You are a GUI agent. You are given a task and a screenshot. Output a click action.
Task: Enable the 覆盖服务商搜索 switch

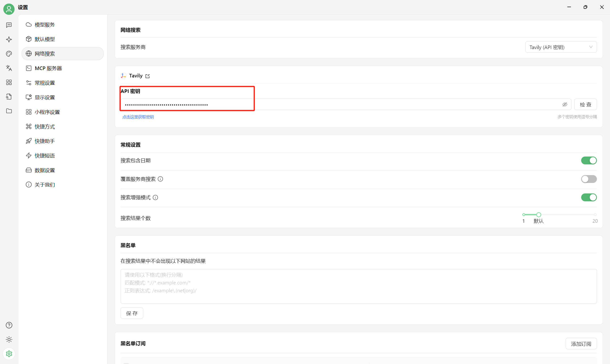click(588, 179)
